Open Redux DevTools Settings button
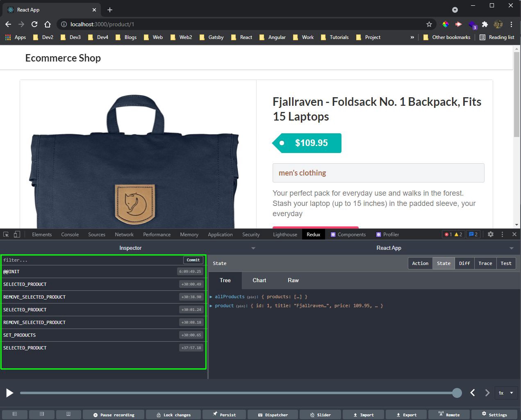 tap(494, 415)
